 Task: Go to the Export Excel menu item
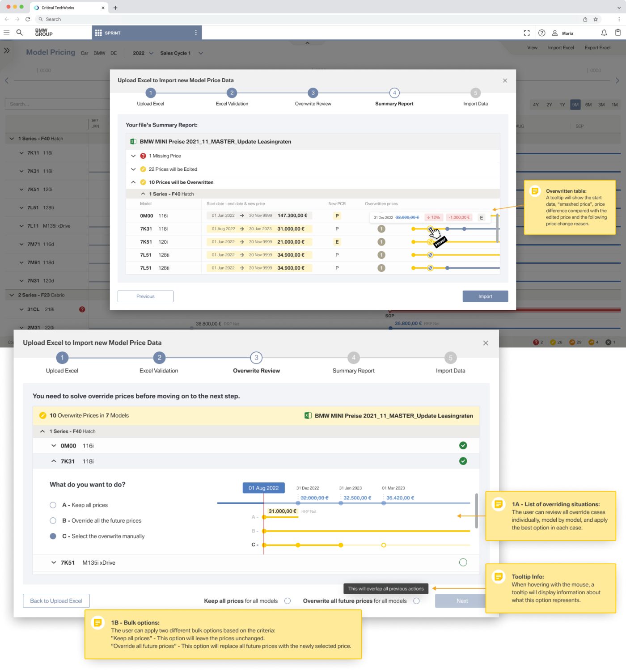[597, 48]
